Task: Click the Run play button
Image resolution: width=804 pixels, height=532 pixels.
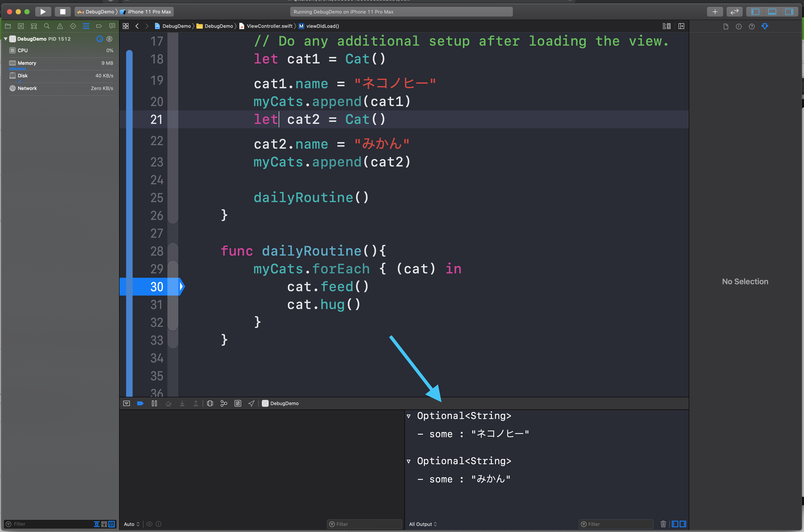Action: (43, 12)
